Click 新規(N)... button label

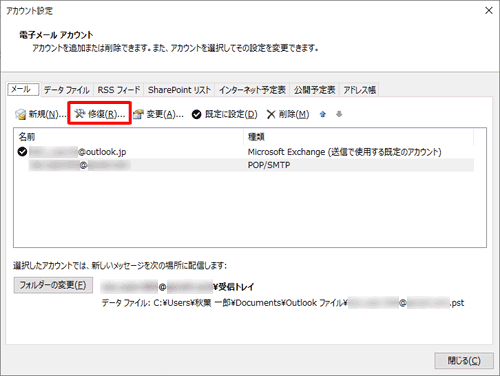(47, 114)
